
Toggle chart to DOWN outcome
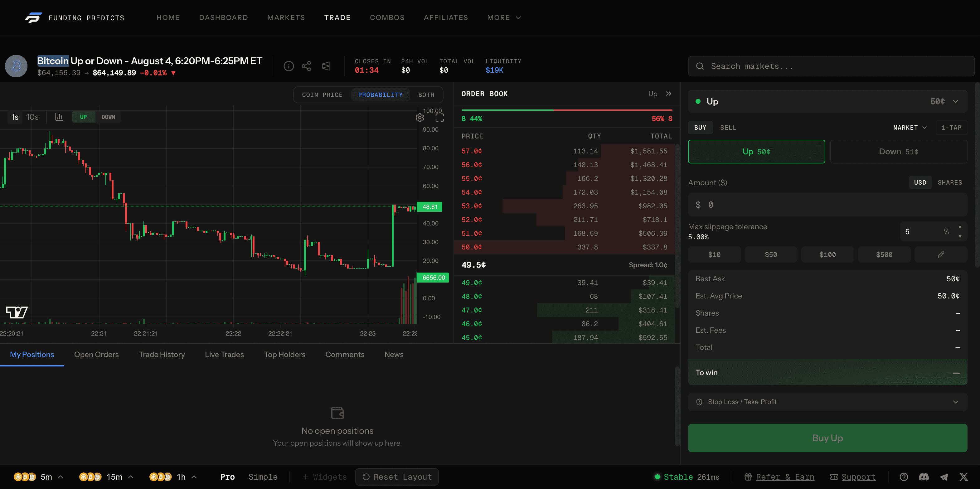(108, 117)
